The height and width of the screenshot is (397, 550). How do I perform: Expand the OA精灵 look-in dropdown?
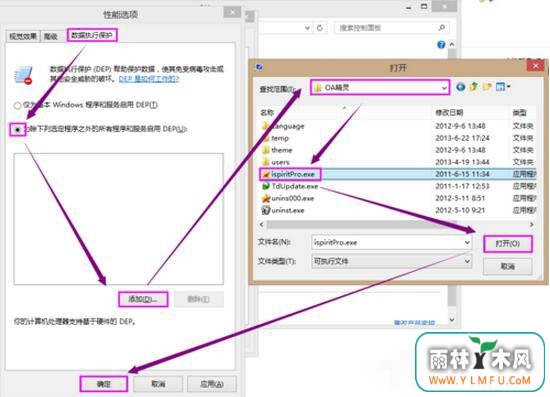coord(444,88)
